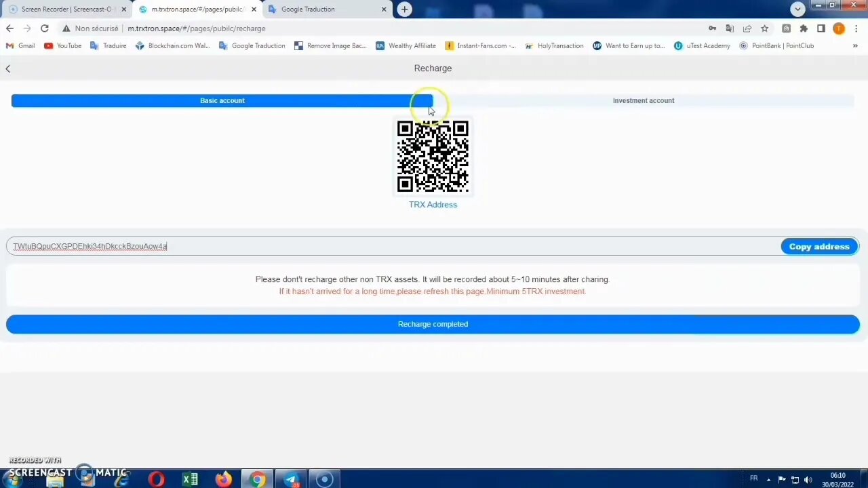Screen dimensions: 868x488
Task: Open the Extensions puzzle icon
Action: pyautogui.click(x=804, y=28)
